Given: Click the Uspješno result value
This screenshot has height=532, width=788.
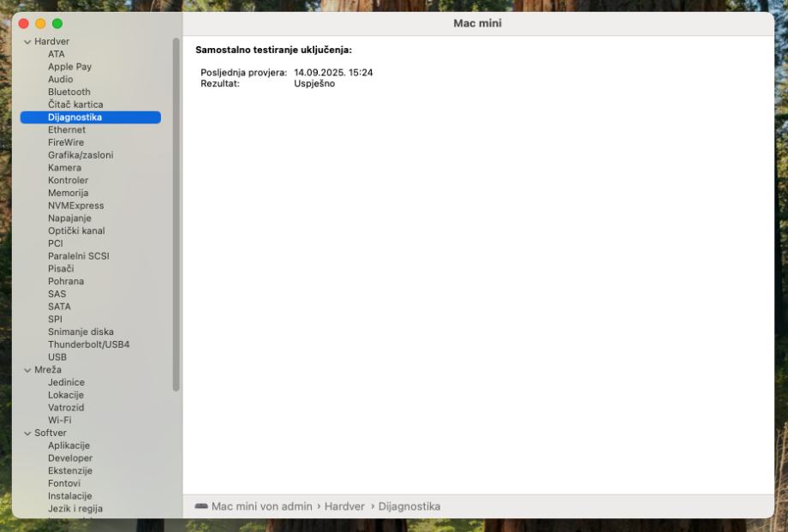Looking at the screenshot, I should tap(314, 83).
